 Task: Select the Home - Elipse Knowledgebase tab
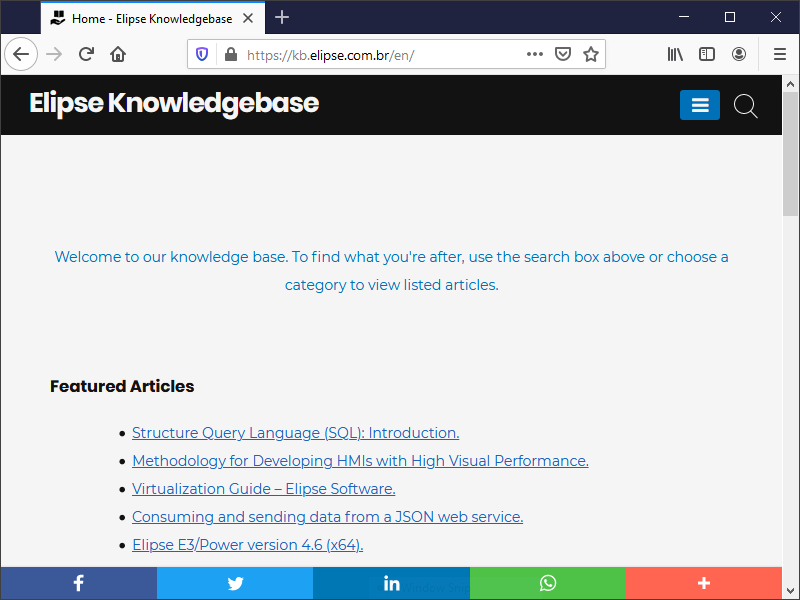150,18
